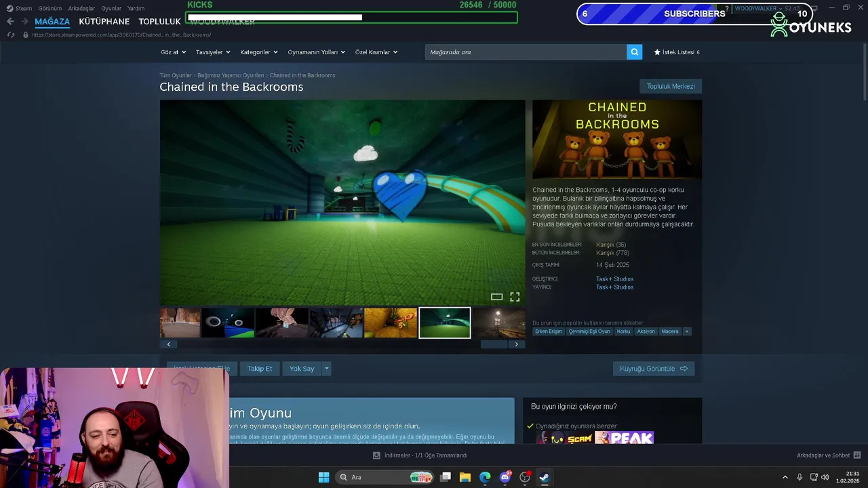
Task: Click Kuyruğu Görüntüle button
Action: (654, 369)
